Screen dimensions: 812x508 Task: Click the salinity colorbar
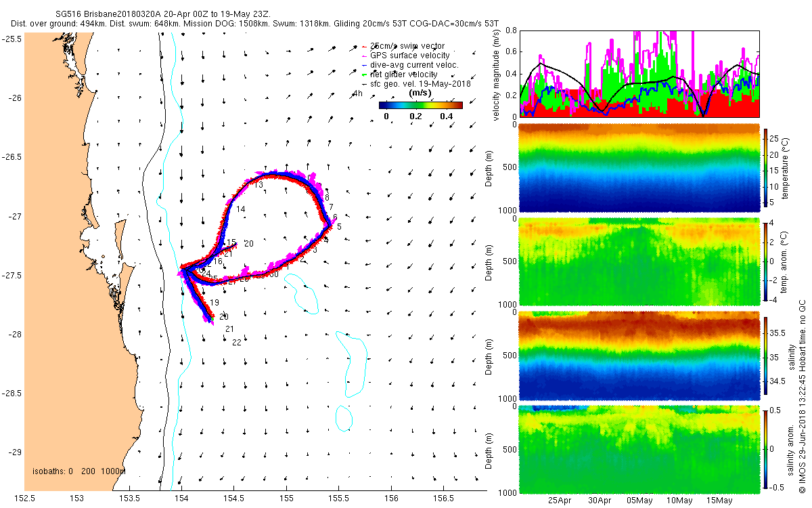click(x=766, y=356)
